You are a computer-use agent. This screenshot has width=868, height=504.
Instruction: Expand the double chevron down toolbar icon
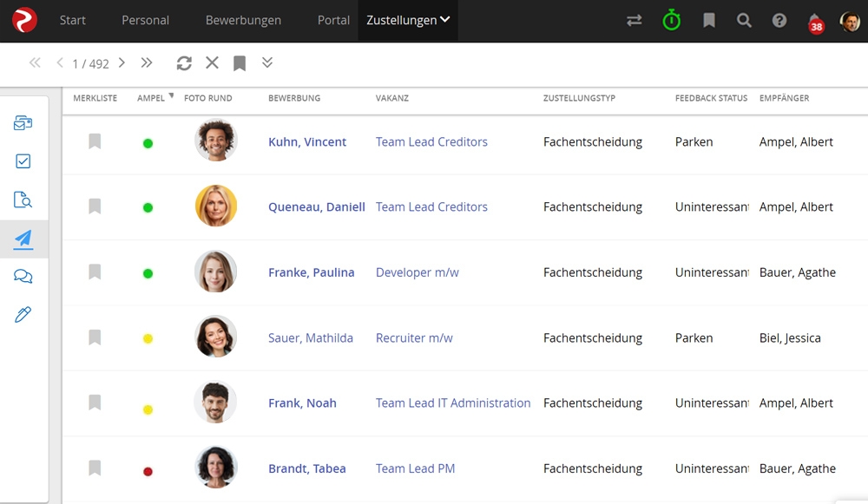[267, 62]
